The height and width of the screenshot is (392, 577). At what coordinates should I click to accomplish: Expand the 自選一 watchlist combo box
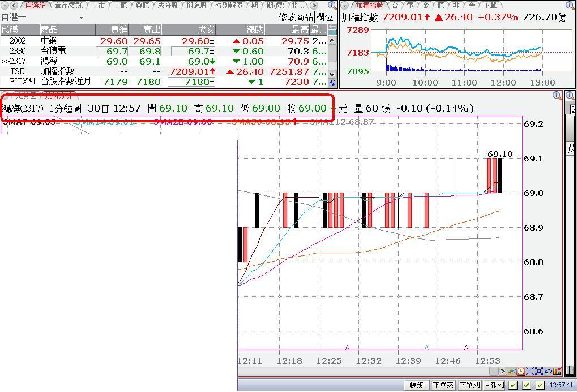coord(81,18)
